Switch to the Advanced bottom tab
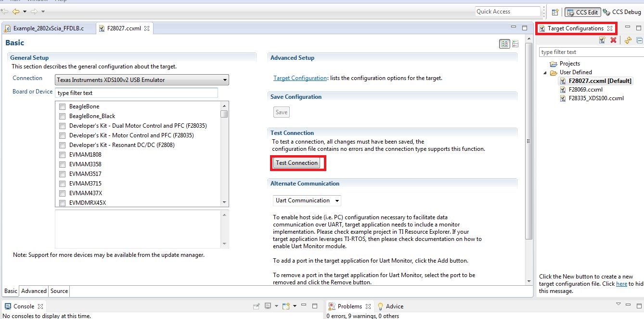The width and height of the screenshot is (644, 319). pyautogui.click(x=34, y=291)
